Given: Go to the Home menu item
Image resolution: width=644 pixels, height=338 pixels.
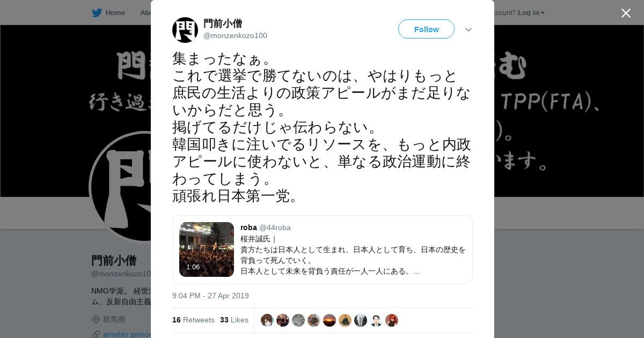Looking at the screenshot, I should point(115,13).
